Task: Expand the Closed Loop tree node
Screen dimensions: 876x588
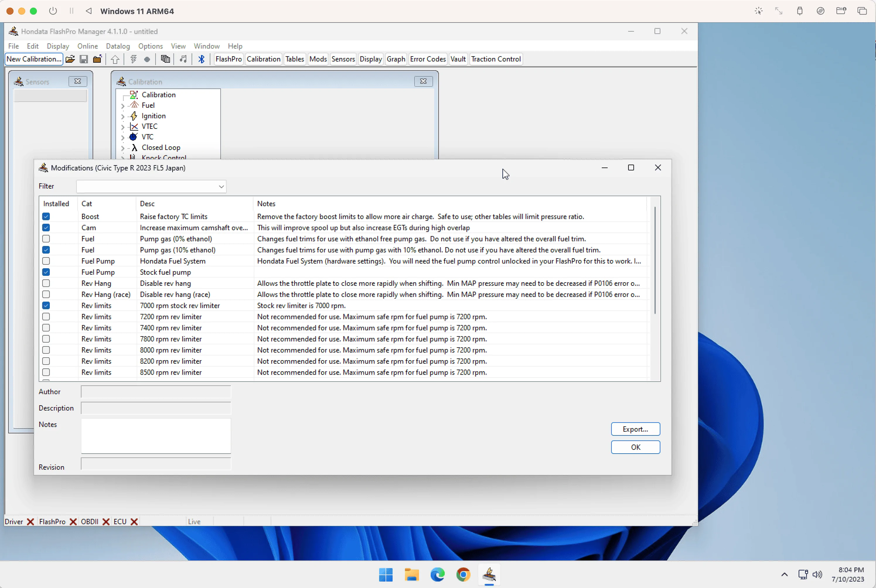Action: coord(123,148)
